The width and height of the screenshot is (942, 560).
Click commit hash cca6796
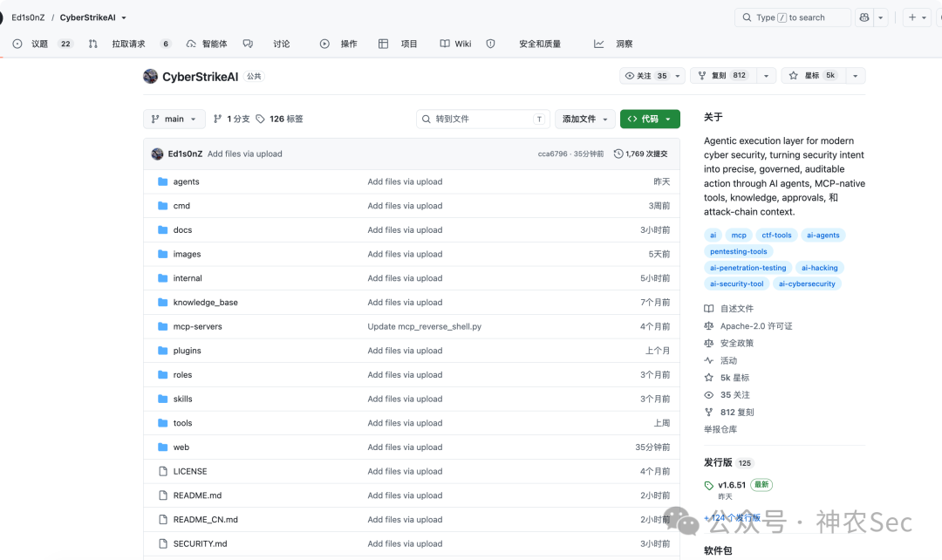coord(552,154)
